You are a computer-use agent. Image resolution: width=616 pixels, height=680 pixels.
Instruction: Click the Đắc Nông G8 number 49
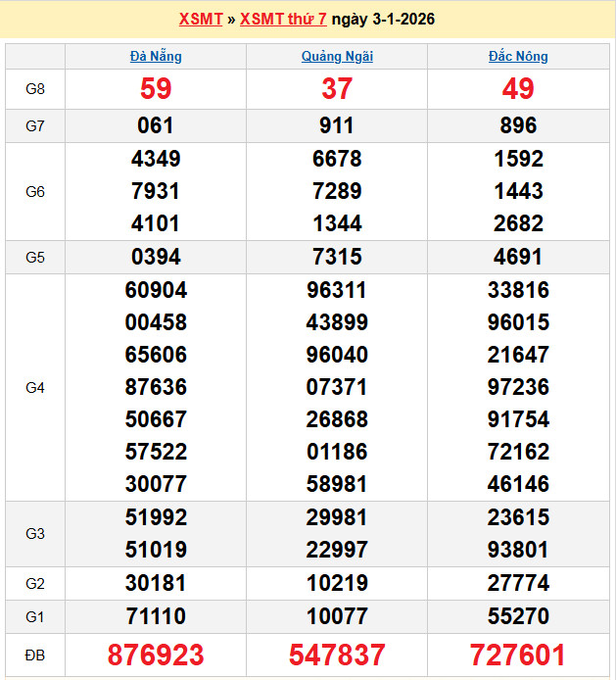pos(518,89)
